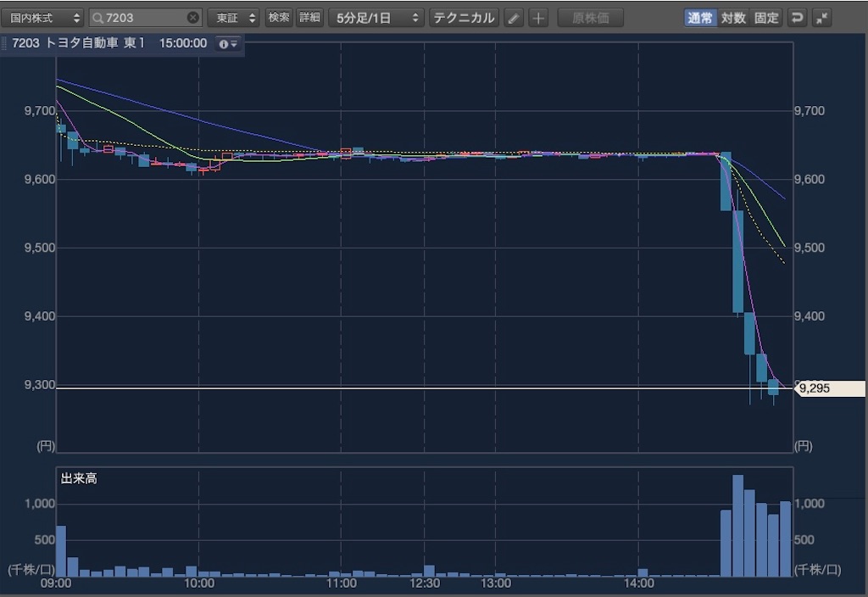Click the tallest volume bar near close
Screen dimensions: 868x597
pos(737,526)
